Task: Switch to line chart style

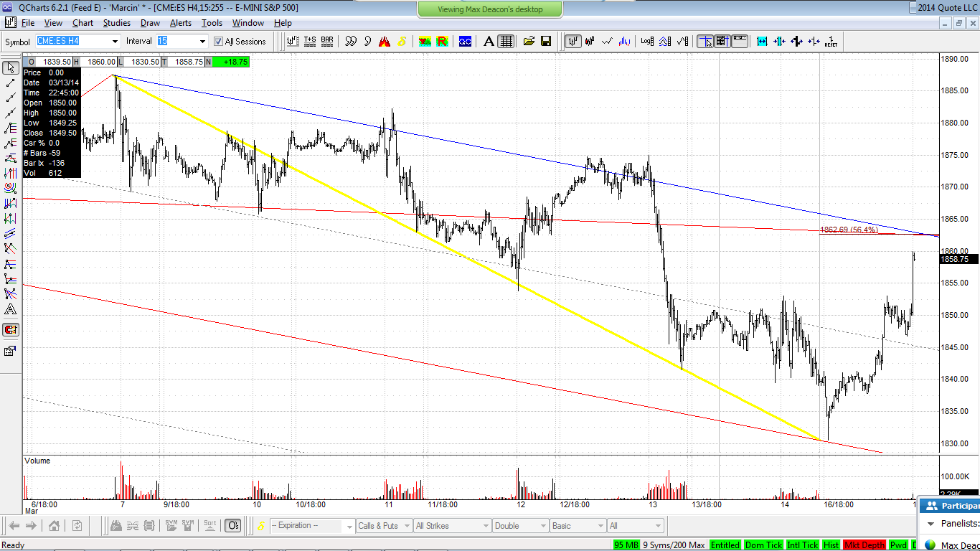Action: point(608,41)
